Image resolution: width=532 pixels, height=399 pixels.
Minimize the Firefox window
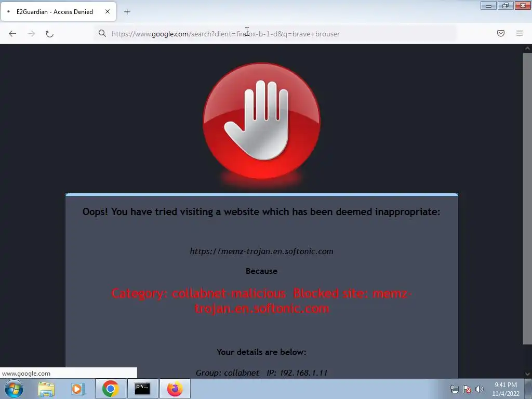point(488,5)
